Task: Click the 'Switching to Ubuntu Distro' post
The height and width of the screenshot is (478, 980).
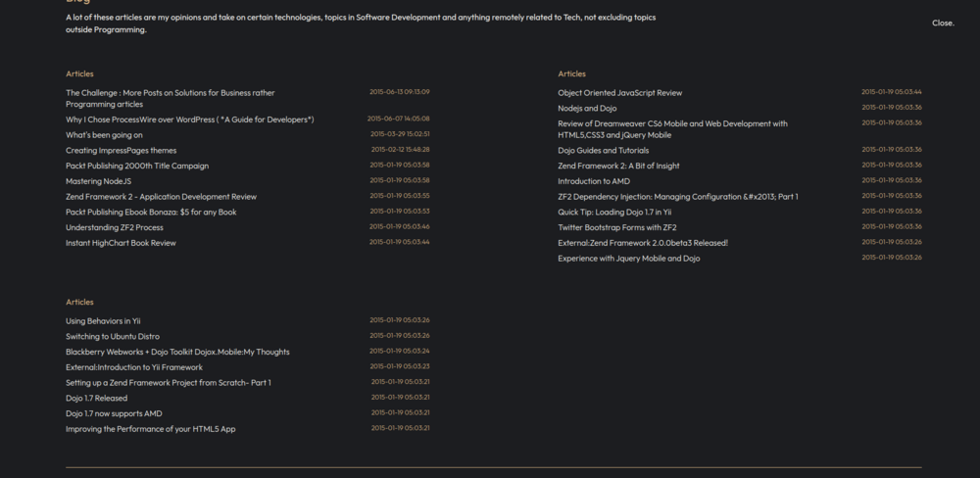Action: (x=112, y=336)
